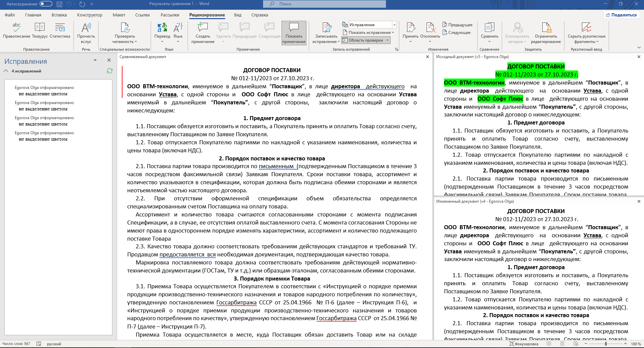Open the Тезаурус tool
This screenshot has height=348, width=644.
(40, 30)
